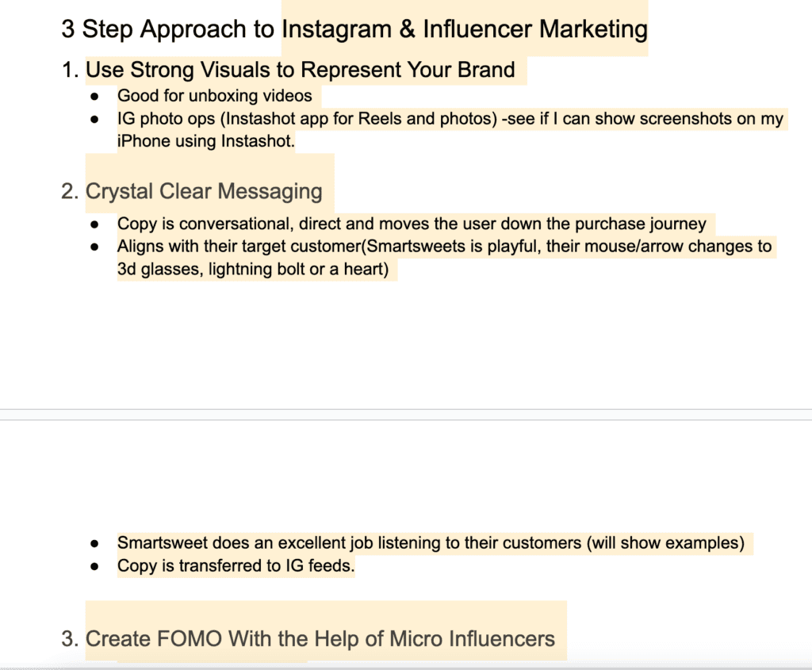The image size is (812, 670).
Task: Click 'Aligns with their target customer' line
Action: click(x=444, y=246)
